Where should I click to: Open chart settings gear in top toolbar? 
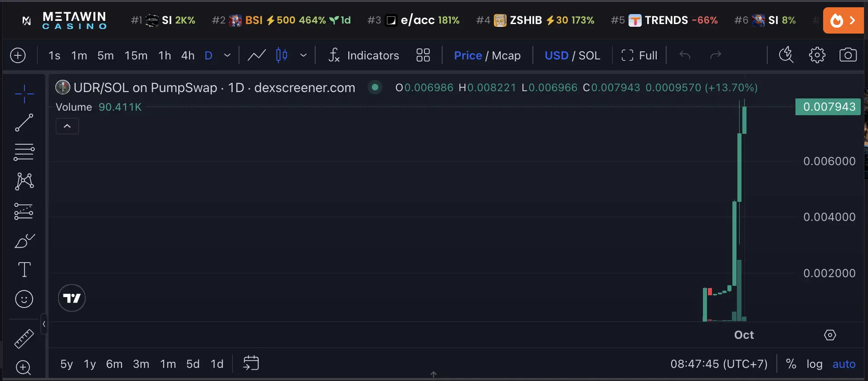(817, 55)
